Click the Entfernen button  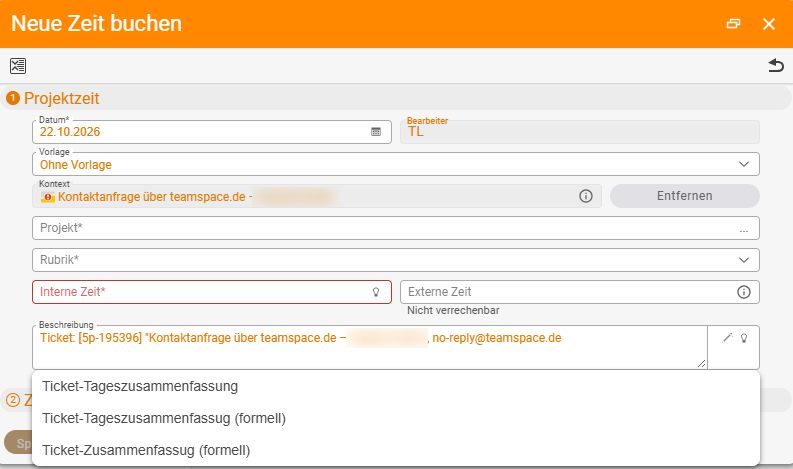(684, 196)
